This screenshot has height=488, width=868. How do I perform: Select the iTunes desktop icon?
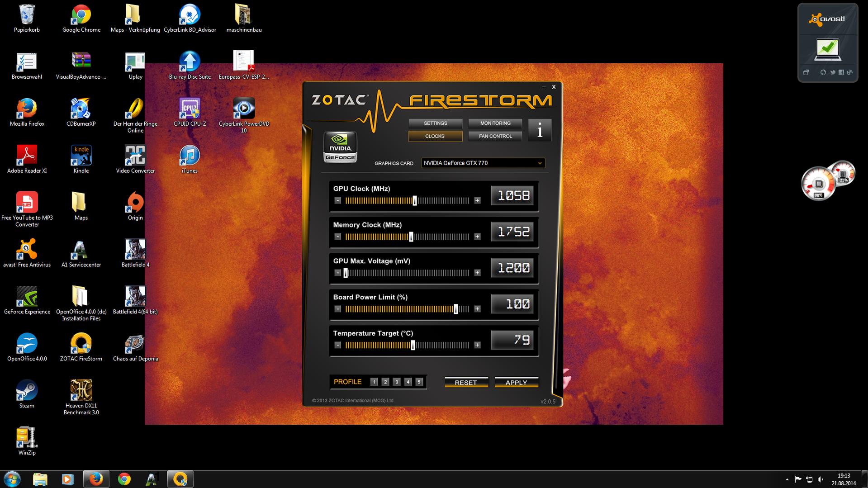point(190,160)
